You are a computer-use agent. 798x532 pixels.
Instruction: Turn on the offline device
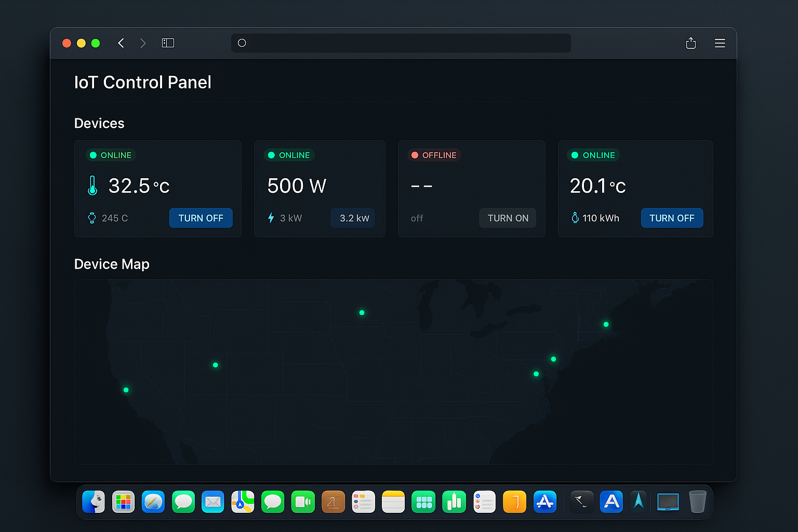click(x=508, y=218)
